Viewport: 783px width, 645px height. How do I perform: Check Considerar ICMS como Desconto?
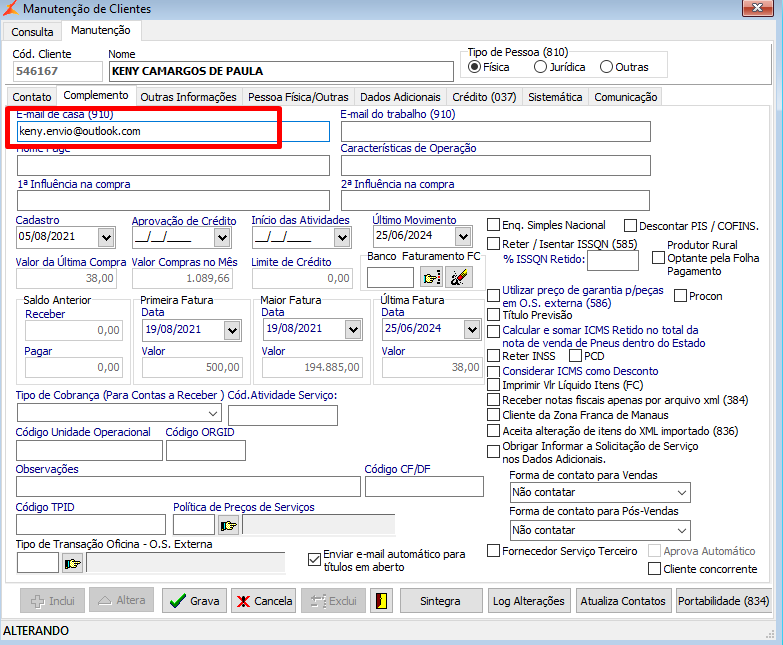pyautogui.click(x=493, y=371)
